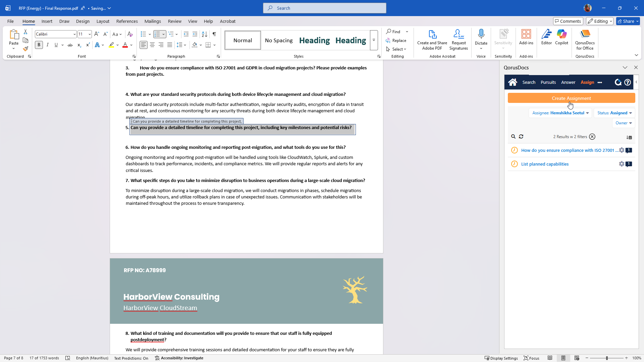The height and width of the screenshot is (362, 644).
Task: Click the QorusDocs help question mark icon
Action: pos(628,82)
